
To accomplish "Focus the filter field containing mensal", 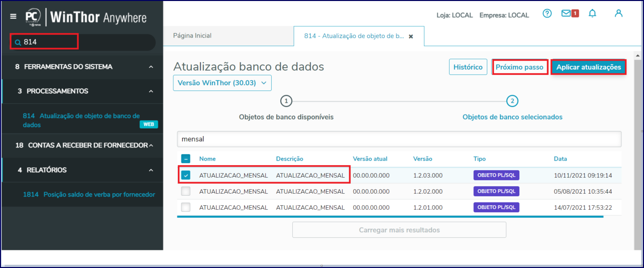I will click(399, 139).
